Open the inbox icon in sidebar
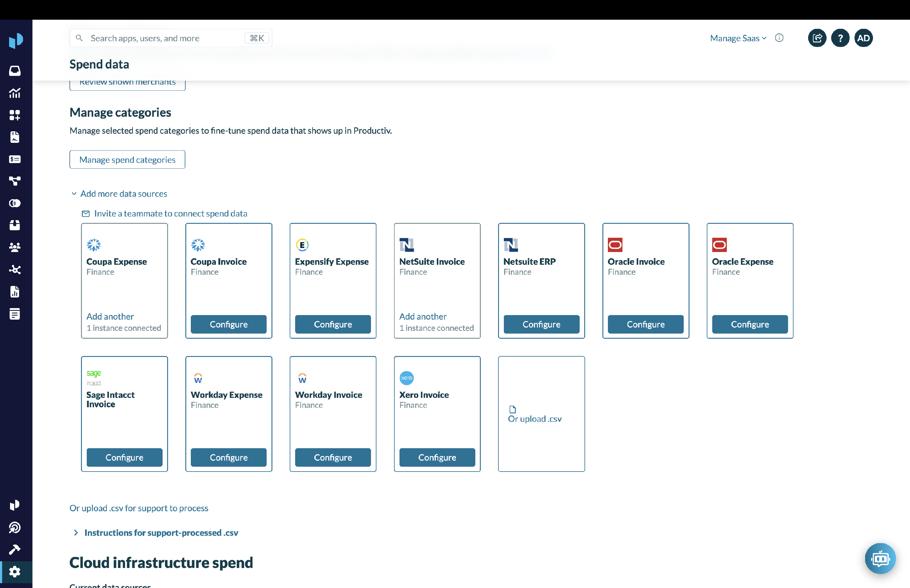910x588 pixels. [15, 71]
